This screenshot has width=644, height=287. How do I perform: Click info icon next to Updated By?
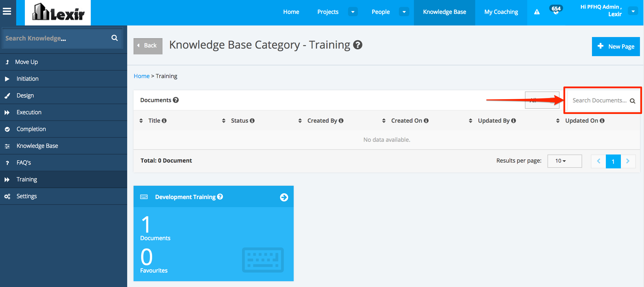click(513, 121)
